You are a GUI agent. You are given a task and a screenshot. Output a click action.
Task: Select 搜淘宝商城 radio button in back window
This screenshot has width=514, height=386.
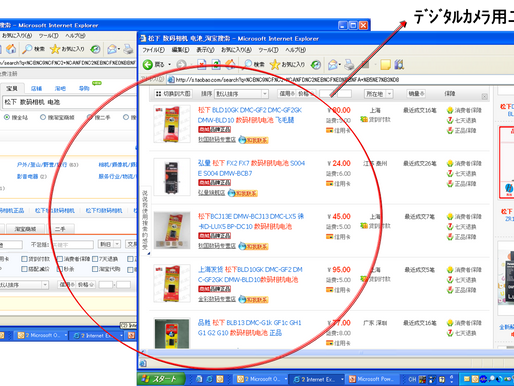(43, 117)
